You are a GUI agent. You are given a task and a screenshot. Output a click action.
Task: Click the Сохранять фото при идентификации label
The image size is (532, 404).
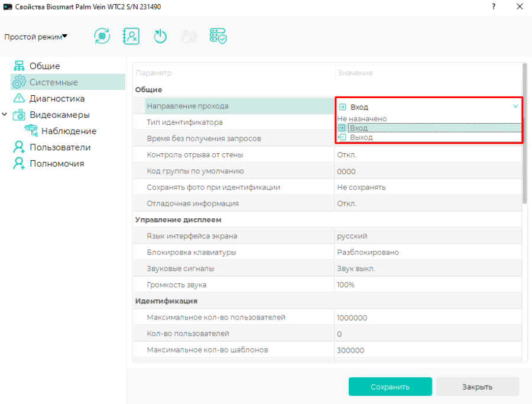(x=213, y=188)
